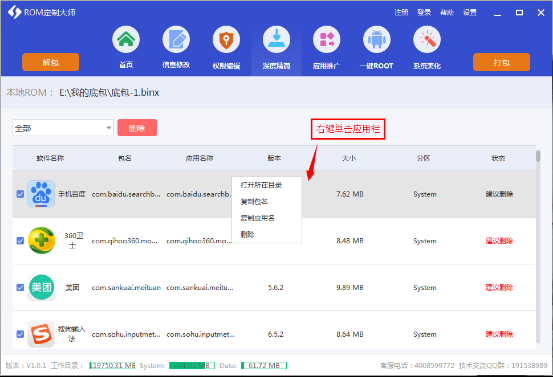Click the com.sankuai.meituan package name
Screen dimensions: 553x377
point(126,287)
